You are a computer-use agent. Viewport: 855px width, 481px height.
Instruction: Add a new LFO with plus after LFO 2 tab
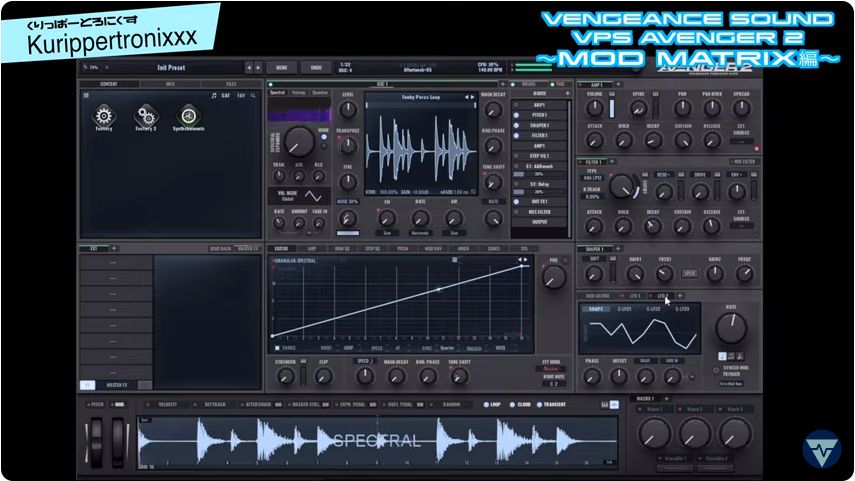(679, 296)
